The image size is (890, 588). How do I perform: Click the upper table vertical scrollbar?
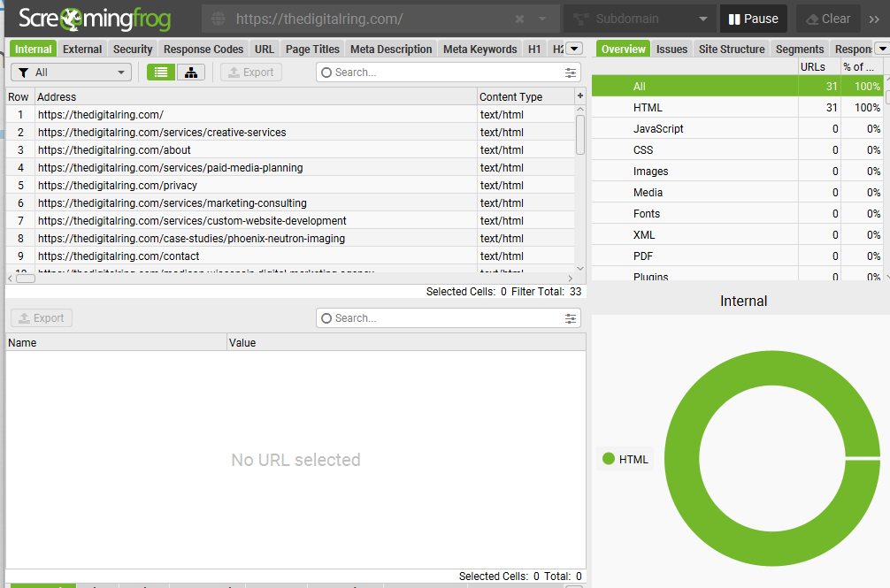pyautogui.click(x=580, y=134)
